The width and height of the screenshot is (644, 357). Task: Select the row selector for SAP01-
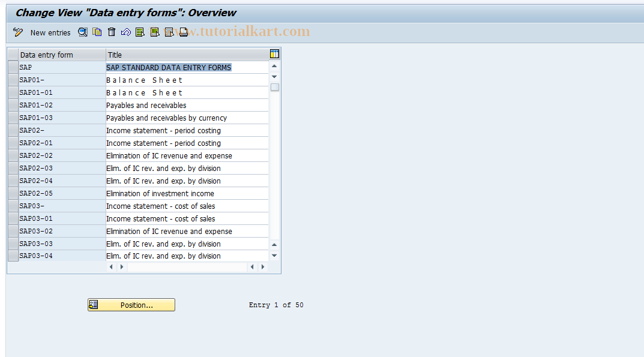pyautogui.click(x=13, y=80)
